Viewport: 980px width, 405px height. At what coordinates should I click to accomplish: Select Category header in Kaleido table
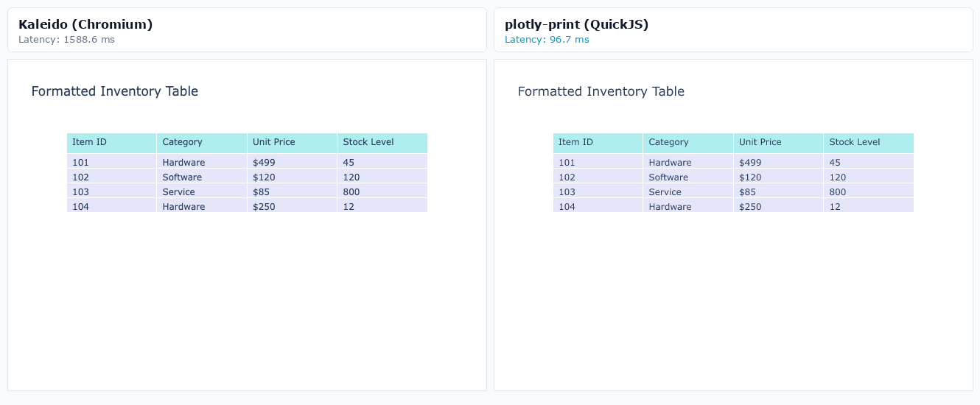[x=202, y=143]
